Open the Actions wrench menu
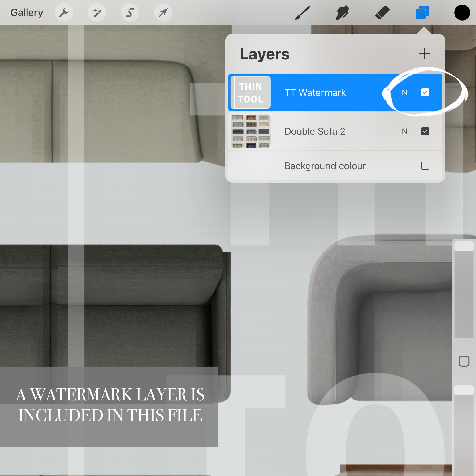The width and height of the screenshot is (476, 476). coord(64,13)
